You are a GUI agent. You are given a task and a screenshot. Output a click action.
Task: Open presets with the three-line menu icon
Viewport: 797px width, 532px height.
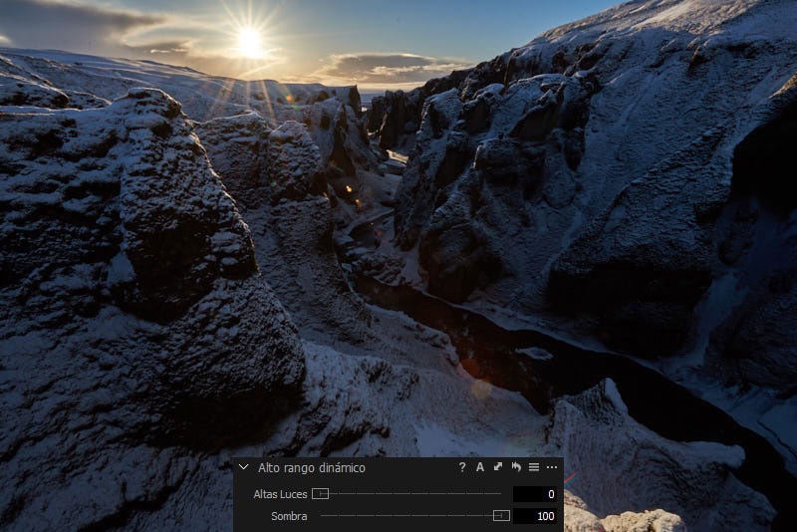pyautogui.click(x=534, y=467)
